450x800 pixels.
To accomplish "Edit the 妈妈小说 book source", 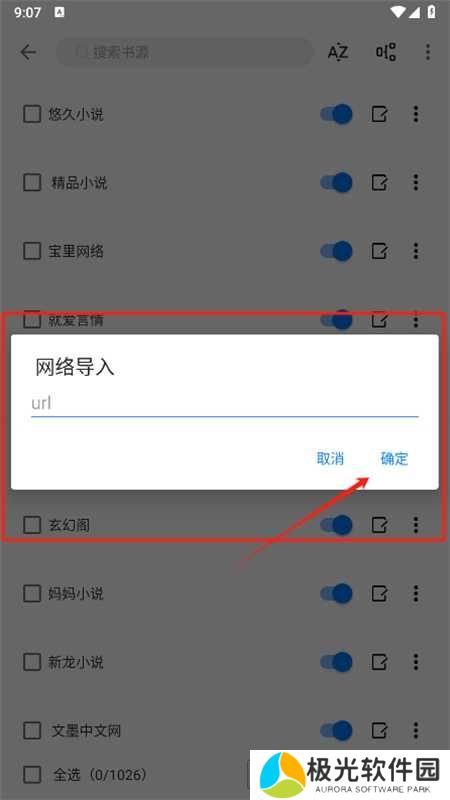I will tap(379, 593).
